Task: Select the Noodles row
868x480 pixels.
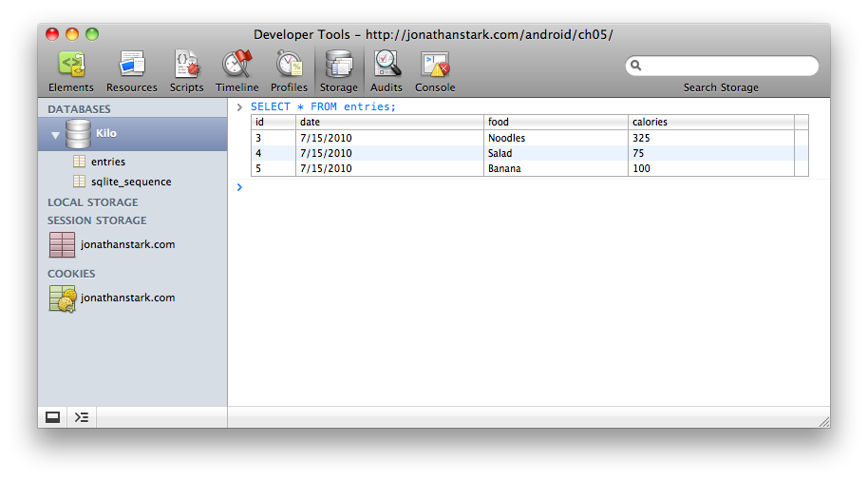Action: coord(506,138)
